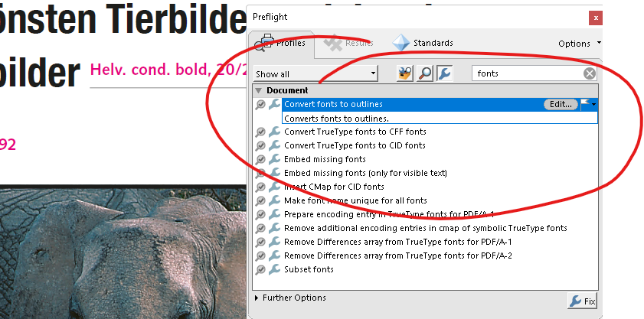Viewport: 644px width, 319px height.
Task: Click check icon beside Remove Differences PDF/A-1
Action: [x=260, y=243]
